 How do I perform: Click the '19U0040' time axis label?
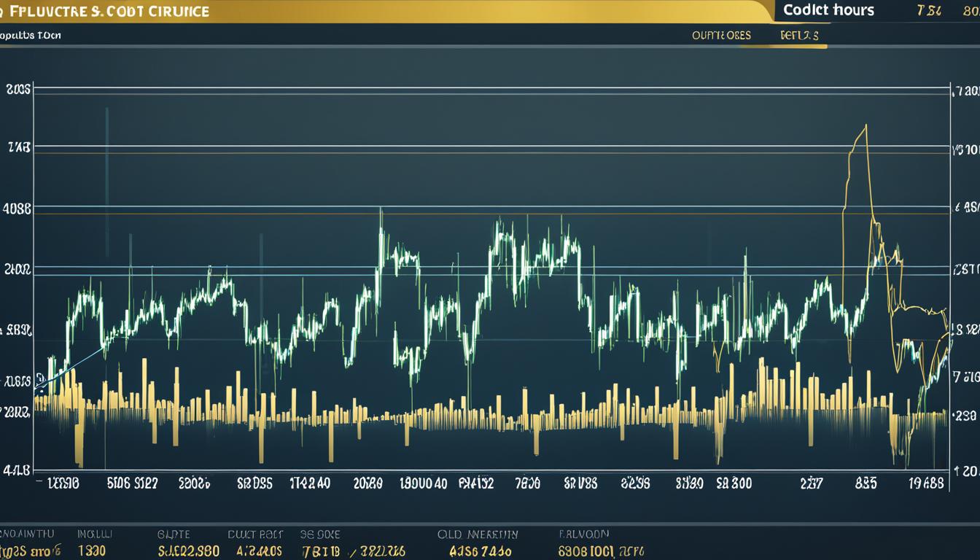(424, 483)
